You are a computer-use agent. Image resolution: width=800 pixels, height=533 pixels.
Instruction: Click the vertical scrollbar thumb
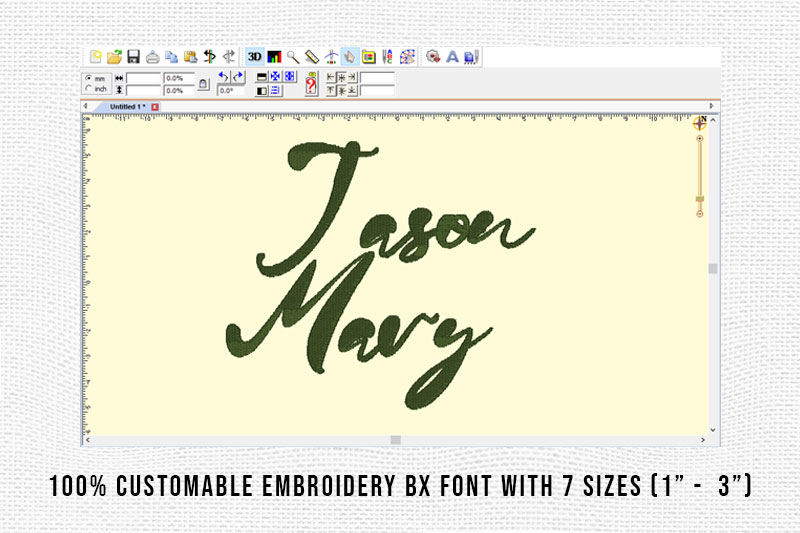[713, 268]
